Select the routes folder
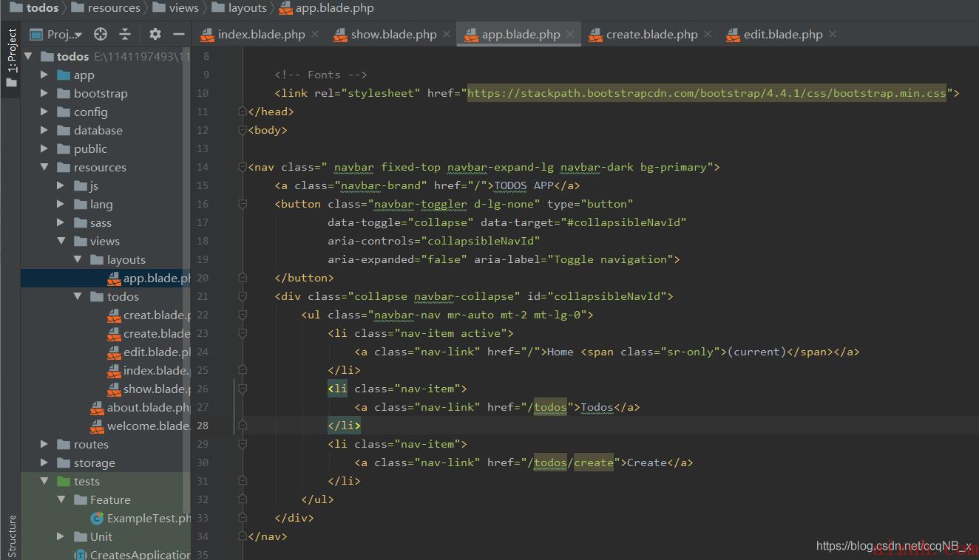Screen dimensions: 979x560 83,444
